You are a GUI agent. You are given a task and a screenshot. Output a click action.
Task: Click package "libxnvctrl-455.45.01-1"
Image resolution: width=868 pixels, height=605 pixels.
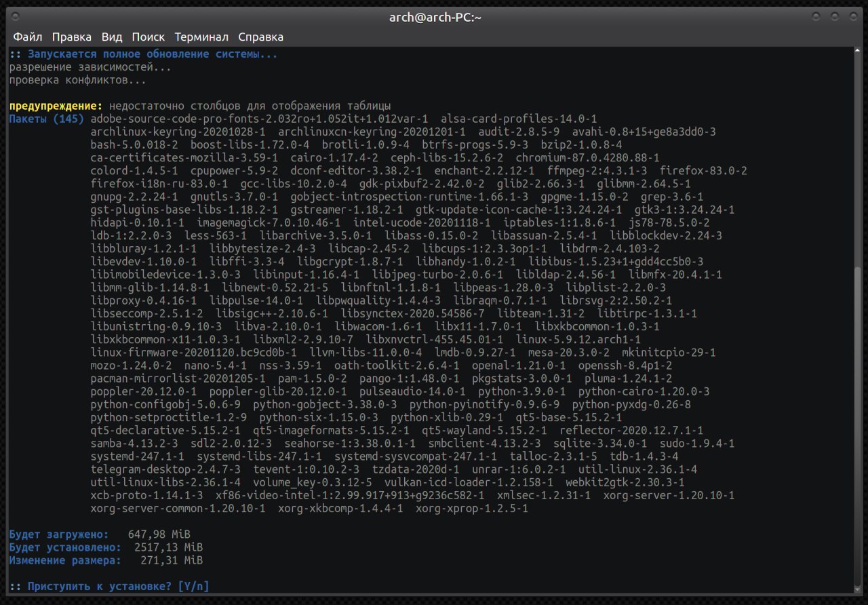[x=434, y=340]
